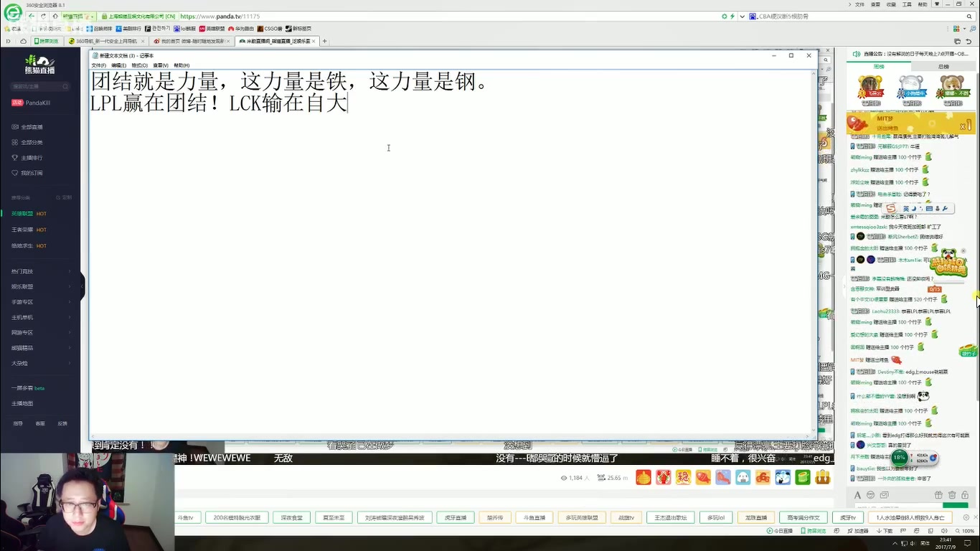This screenshot has width=980, height=551.
Task: Open the CSGO bookmark in bookmarks bar
Action: tap(270, 29)
